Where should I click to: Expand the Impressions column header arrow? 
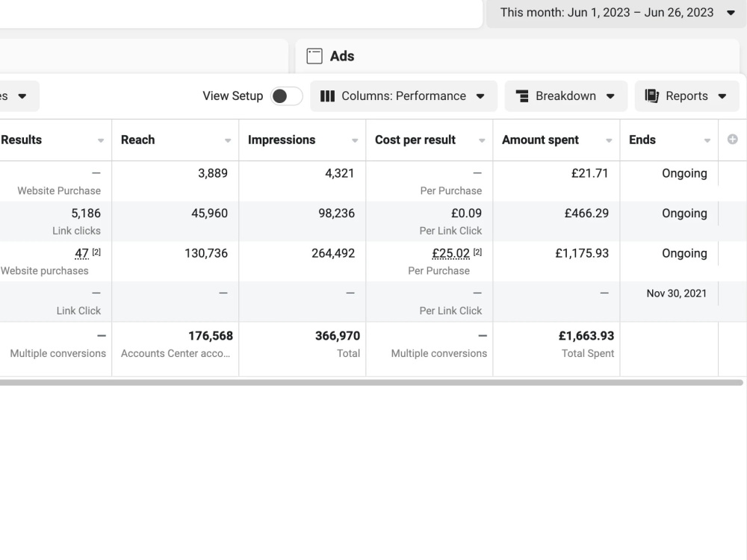[x=355, y=140]
